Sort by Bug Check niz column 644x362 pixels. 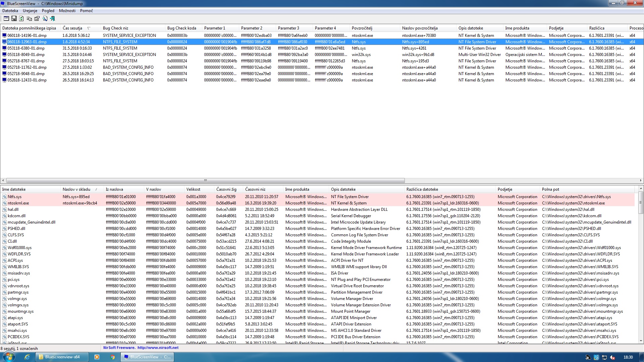point(133,28)
